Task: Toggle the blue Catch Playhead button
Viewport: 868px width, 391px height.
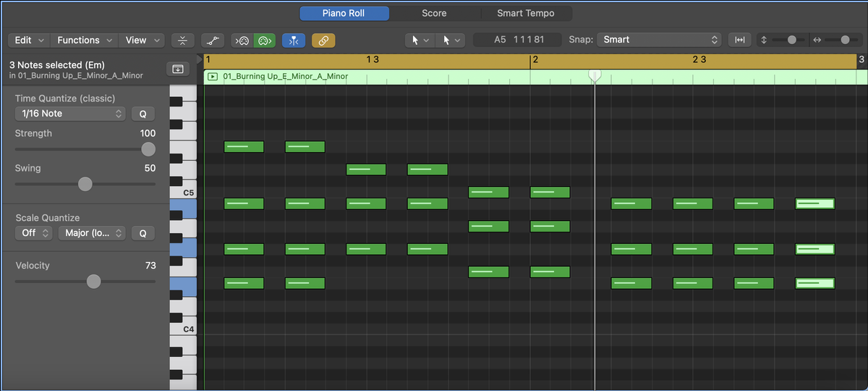Action: (x=293, y=41)
